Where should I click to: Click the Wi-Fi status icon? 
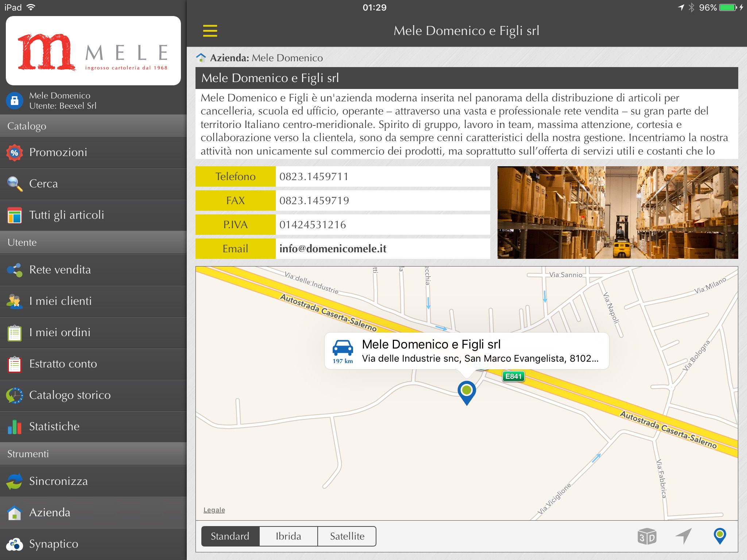[31, 7]
